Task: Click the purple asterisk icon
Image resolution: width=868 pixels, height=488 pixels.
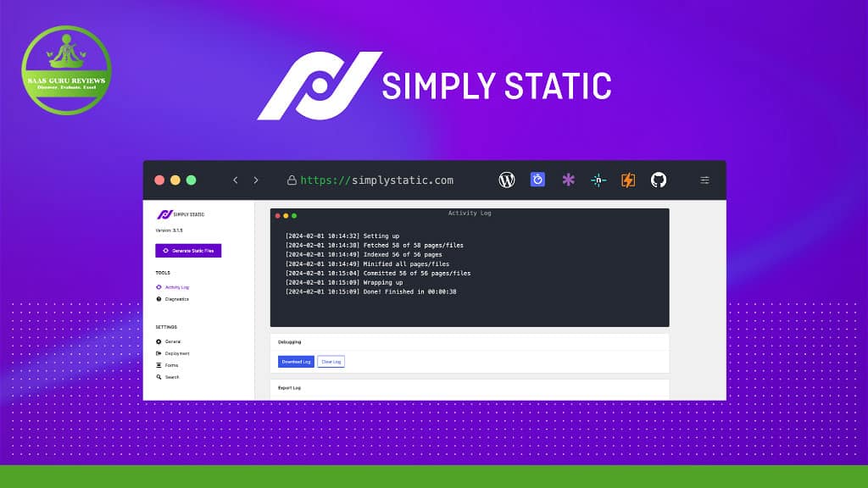Action: tap(568, 180)
